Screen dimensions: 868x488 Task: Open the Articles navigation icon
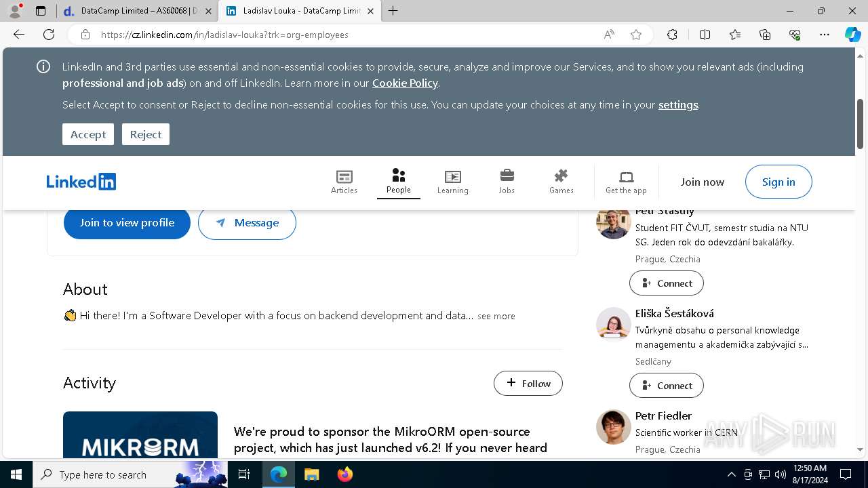click(x=344, y=182)
